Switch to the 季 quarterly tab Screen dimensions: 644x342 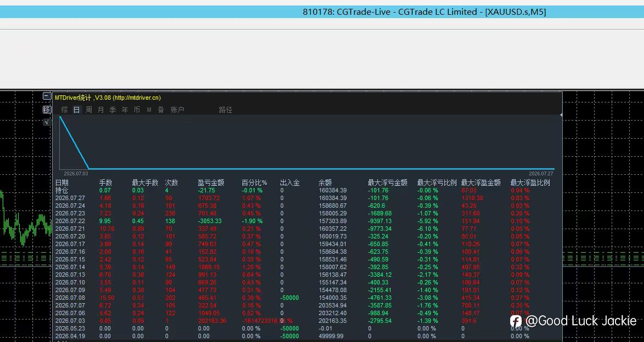coord(112,110)
